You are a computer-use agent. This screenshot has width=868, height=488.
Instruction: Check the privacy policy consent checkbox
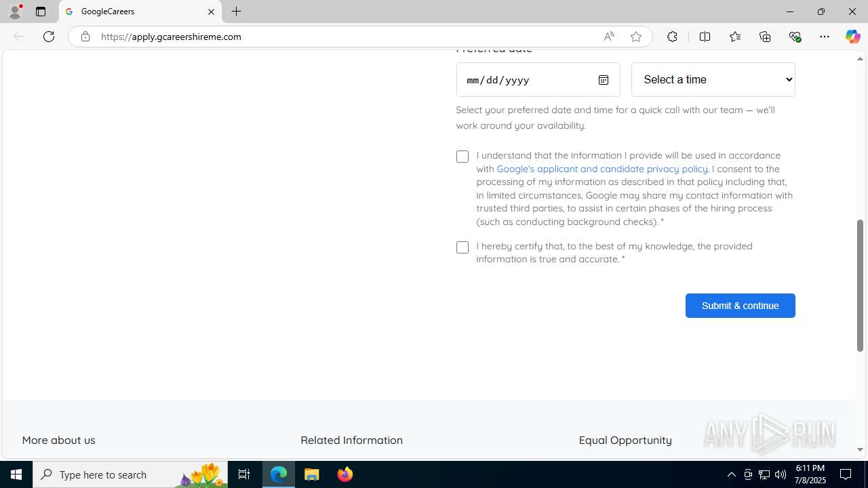point(462,157)
